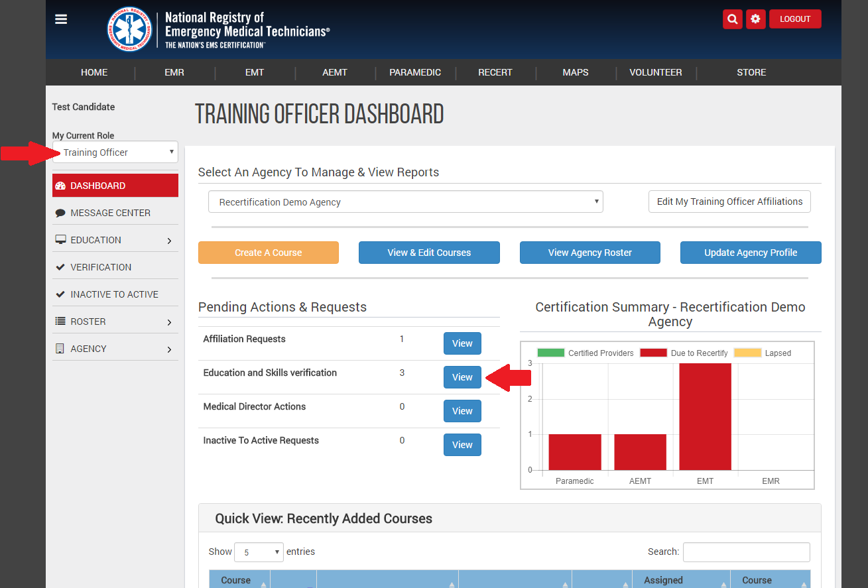Open the EMT nav item

point(255,72)
